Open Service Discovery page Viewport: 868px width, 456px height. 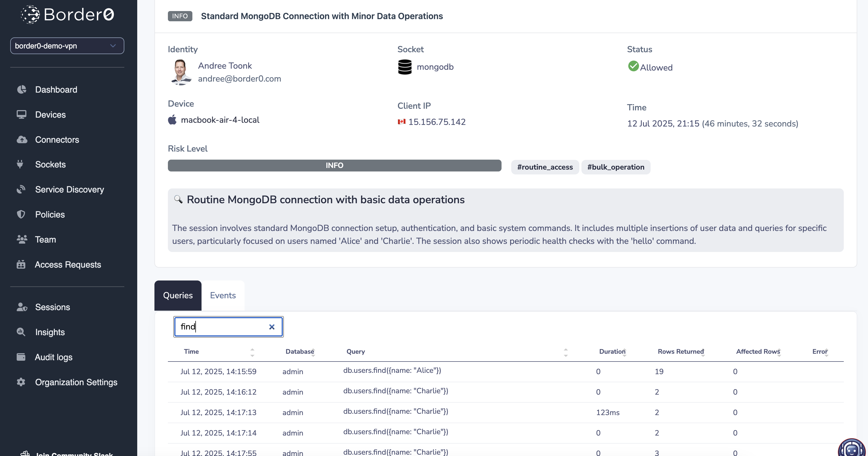69,190
